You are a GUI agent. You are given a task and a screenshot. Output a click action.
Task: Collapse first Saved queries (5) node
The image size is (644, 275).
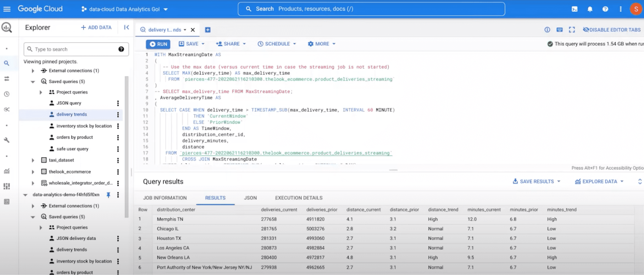pyautogui.click(x=33, y=82)
